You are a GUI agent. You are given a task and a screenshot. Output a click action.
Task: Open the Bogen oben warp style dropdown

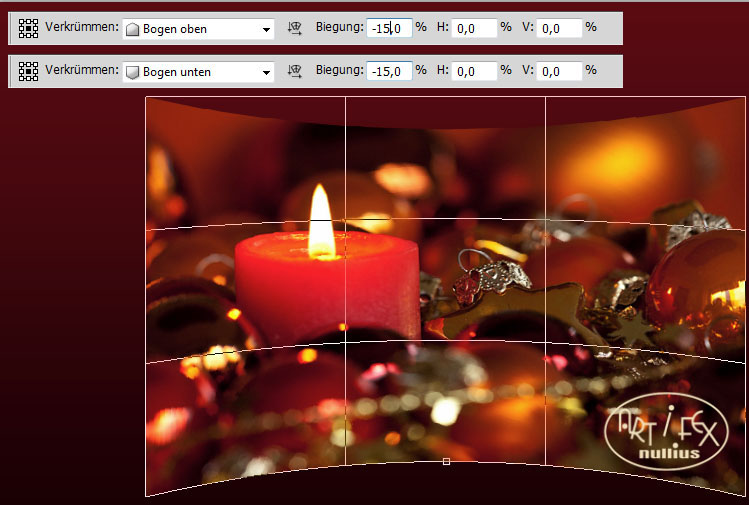198,29
